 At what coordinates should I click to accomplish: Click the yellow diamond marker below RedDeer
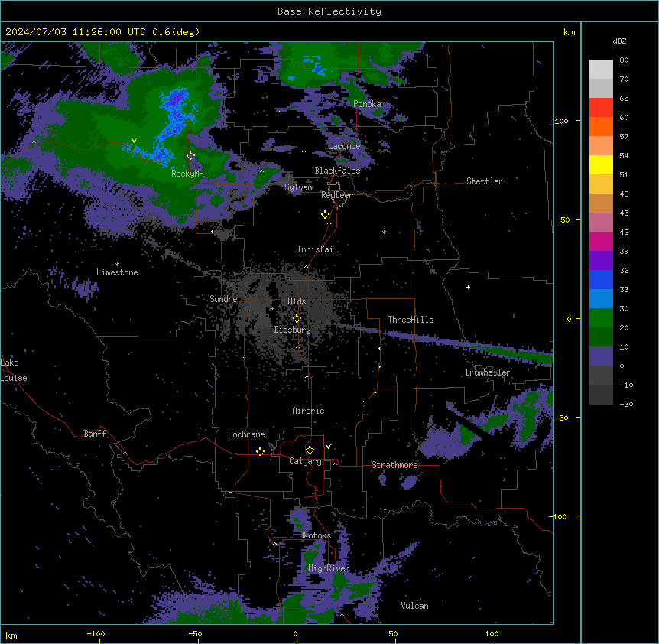[x=325, y=215]
